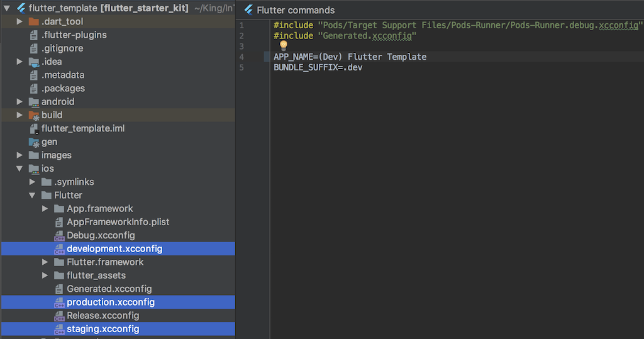Open the AppFrameworkInfo.plist file name
The image size is (644, 339).
pyautogui.click(x=118, y=222)
